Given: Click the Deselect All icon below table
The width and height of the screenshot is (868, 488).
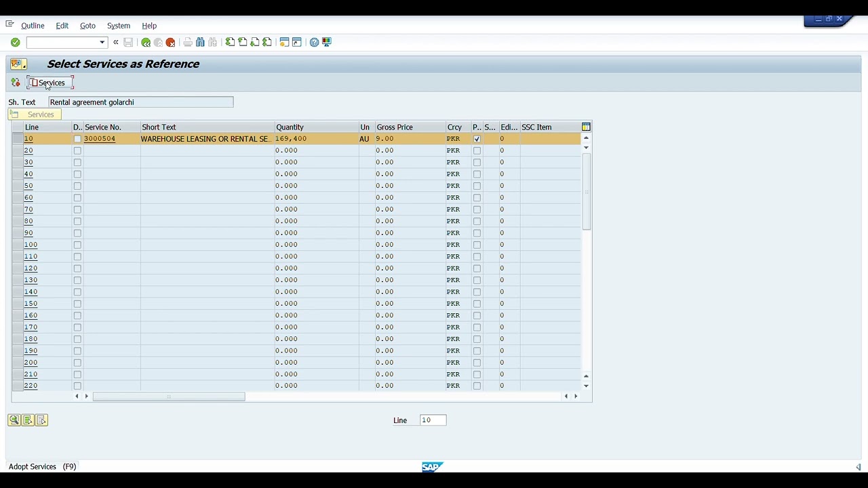Looking at the screenshot, I should (x=41, y=420).
